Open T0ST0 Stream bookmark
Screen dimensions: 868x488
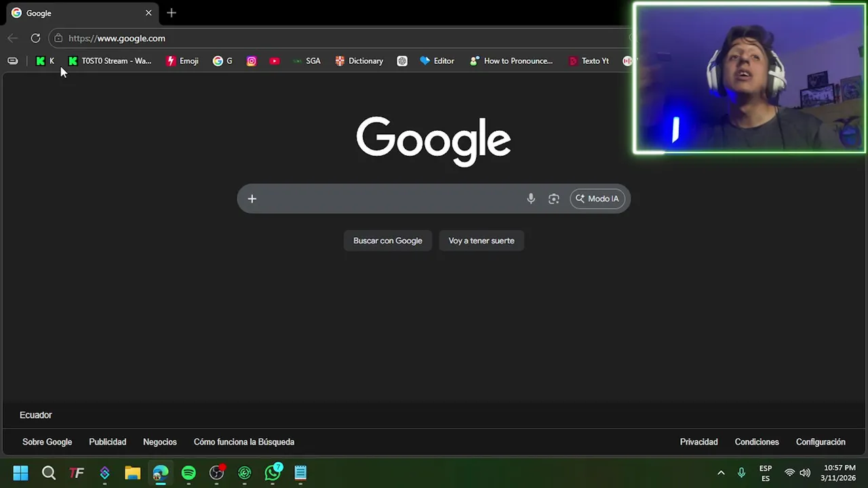110,61
